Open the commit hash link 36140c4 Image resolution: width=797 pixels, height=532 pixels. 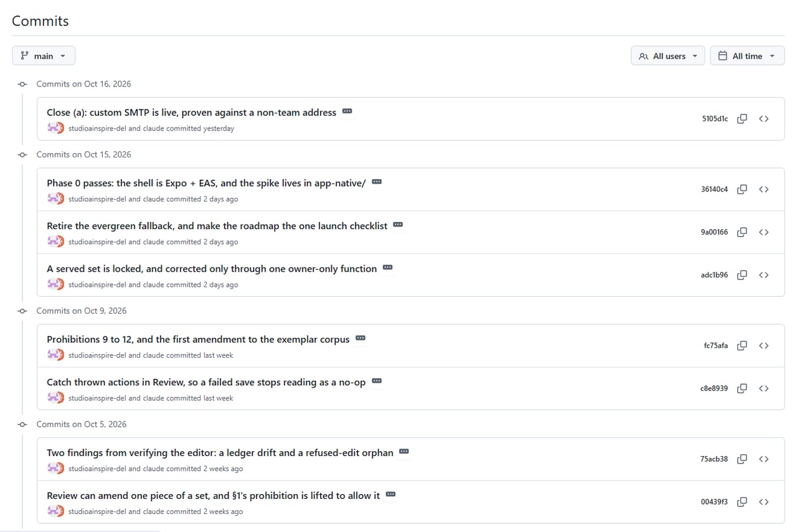(x=714, y=189)
